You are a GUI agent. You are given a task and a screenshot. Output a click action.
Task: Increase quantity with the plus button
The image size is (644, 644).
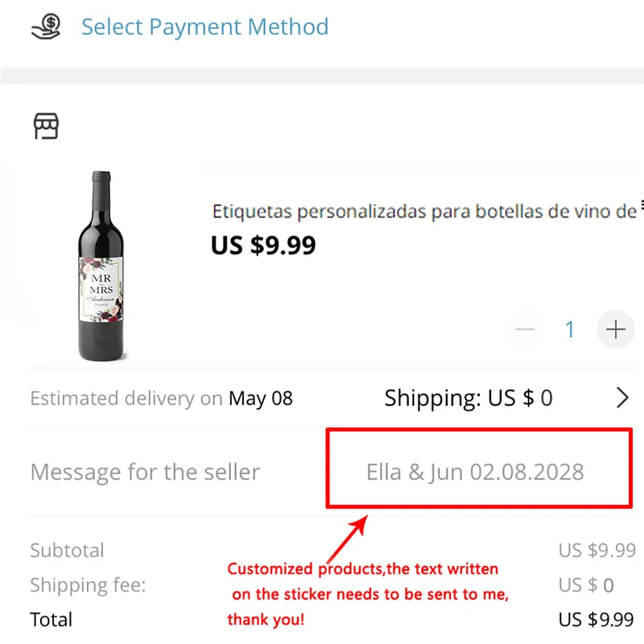point(616,329)
